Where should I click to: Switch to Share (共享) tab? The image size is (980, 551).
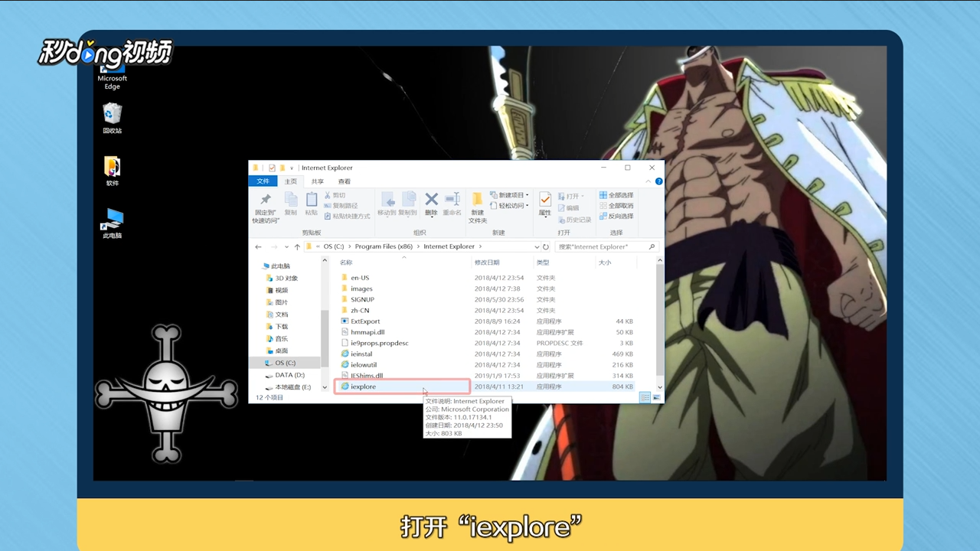pyautogui.click(x=318, y=181)
